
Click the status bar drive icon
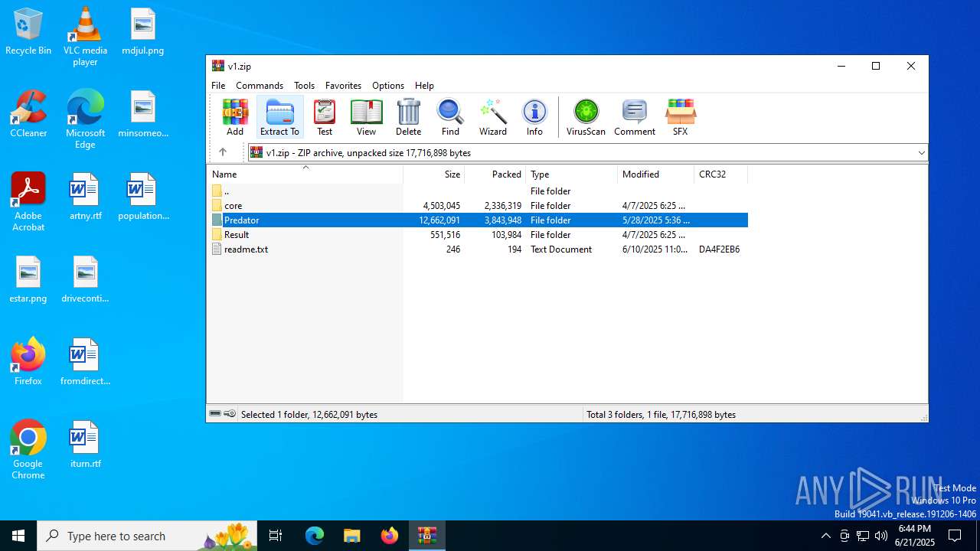click(x=215, y=414)
